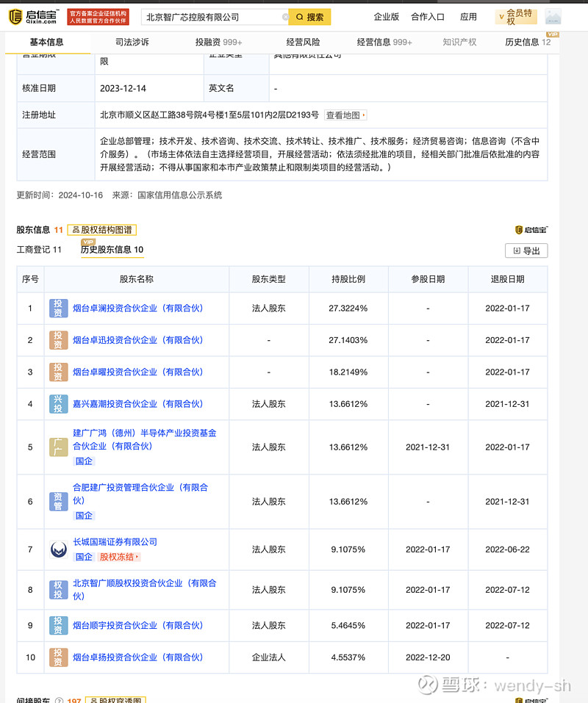Viewport: 588px width, 703px height.
Task: Click the user avatar in top right
Action: (553, 16)
